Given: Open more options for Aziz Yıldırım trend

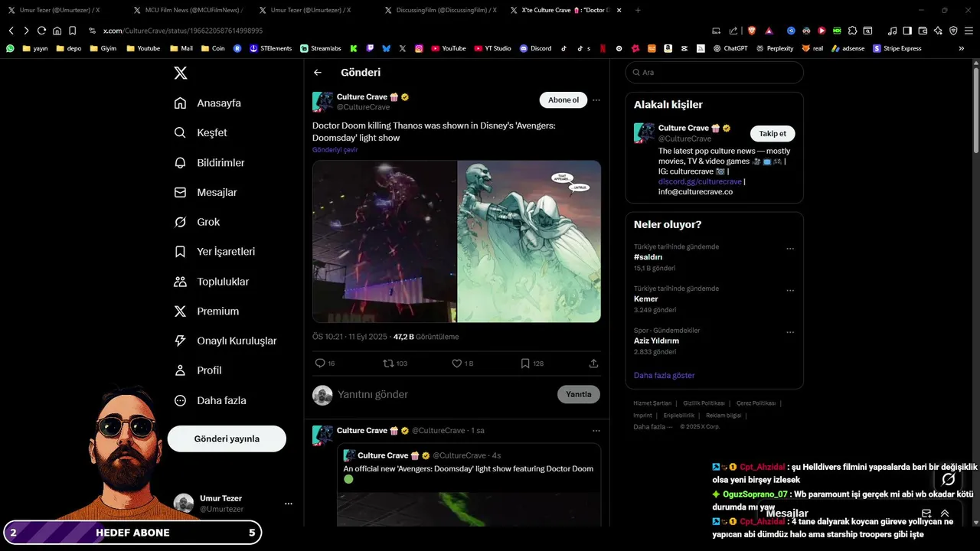Looking at the screenshot, I should point(790,332).
